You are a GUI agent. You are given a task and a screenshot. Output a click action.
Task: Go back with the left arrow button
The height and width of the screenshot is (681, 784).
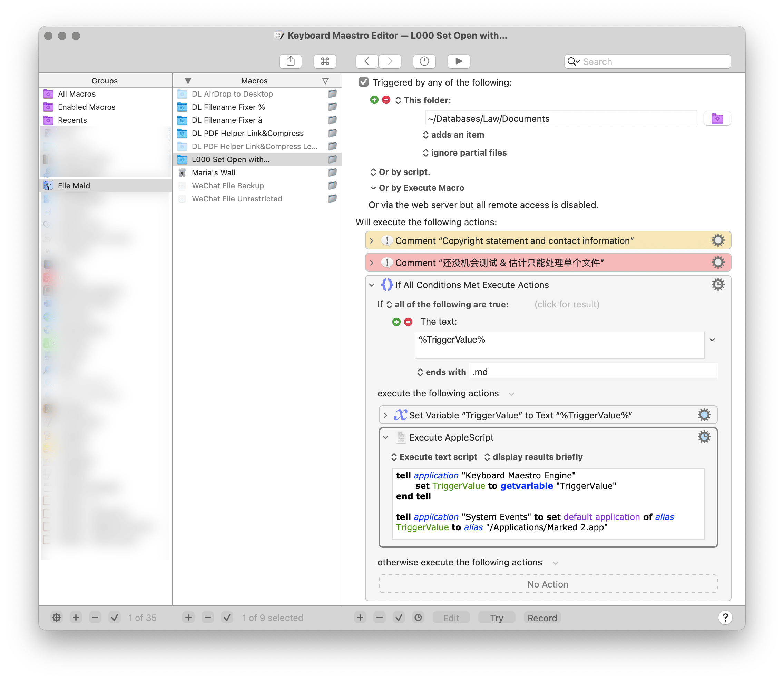coord(367,61)
